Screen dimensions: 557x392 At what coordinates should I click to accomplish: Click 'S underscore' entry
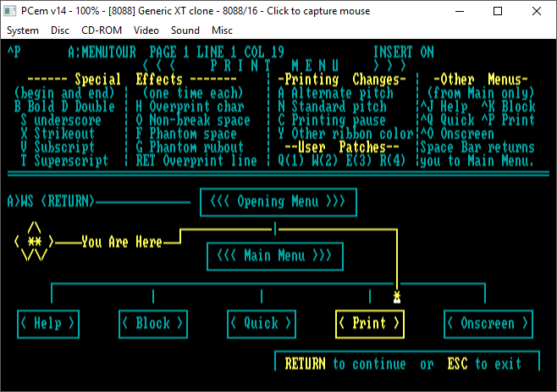click(61, 120)
